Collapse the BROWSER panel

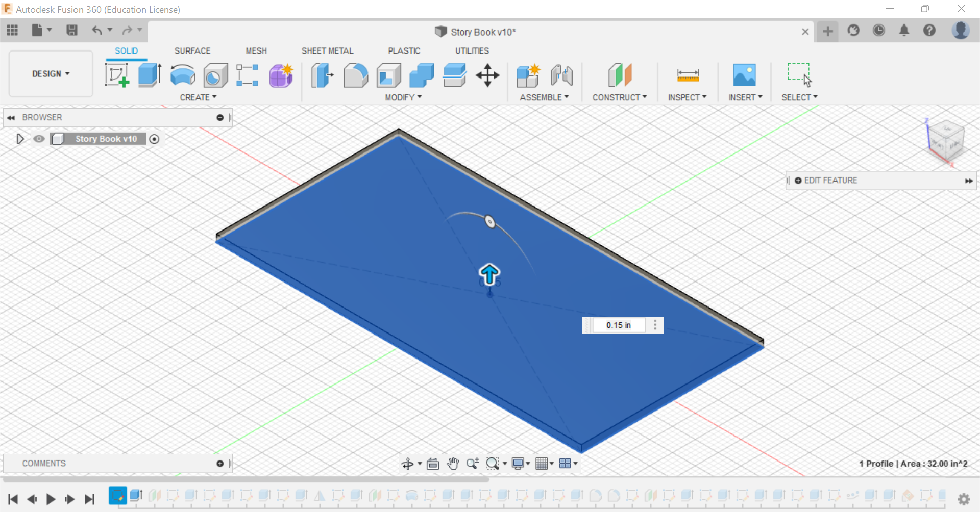[x=11, y=118]
